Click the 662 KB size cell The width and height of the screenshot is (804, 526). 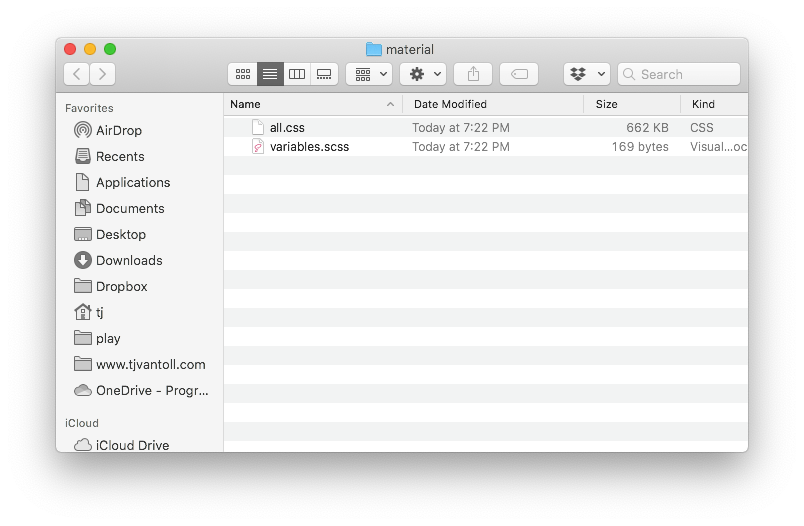coord(647,128)
